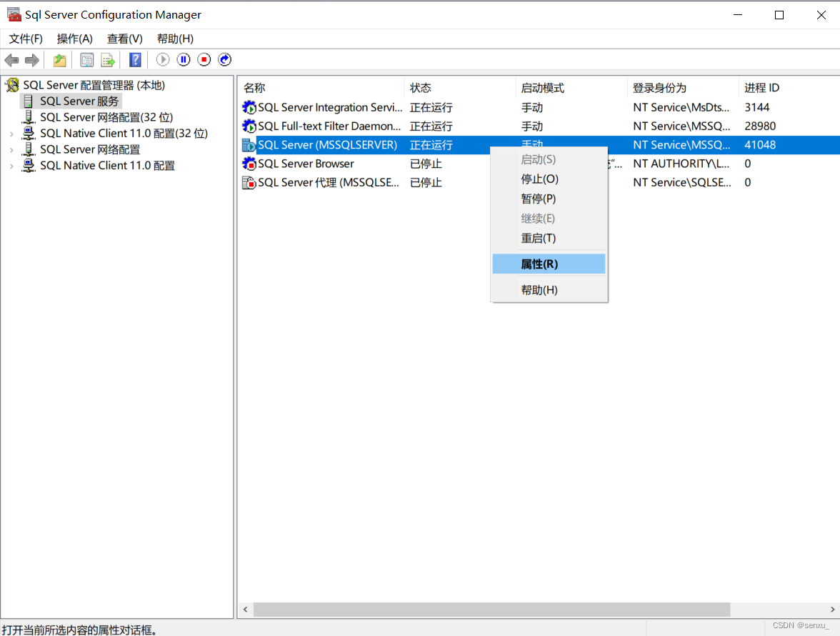
Task: Click the scrollbar left arrow
Action: click(x=246, y=610)
